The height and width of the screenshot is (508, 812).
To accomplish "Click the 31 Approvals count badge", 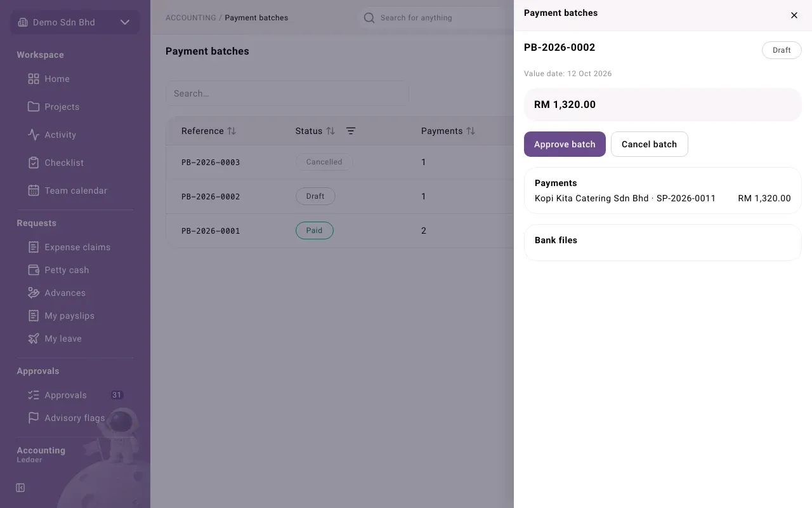I will (x=117, y=395).
